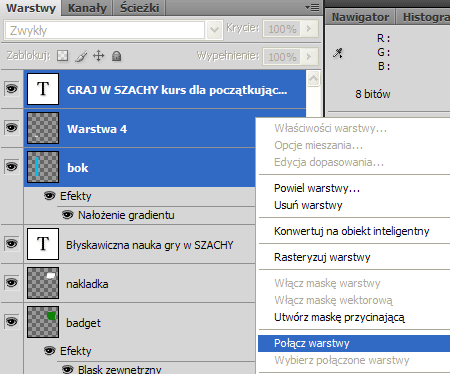Switch to the Kanały tab
The width and height of the screenshot is (450, 374).
87,8
